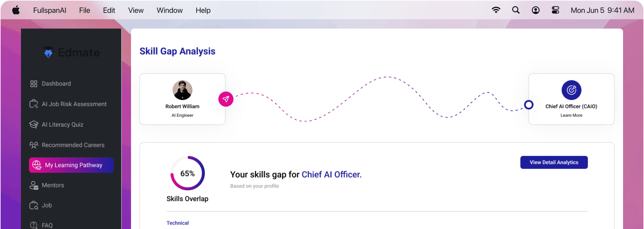Open Learn More on Chief AI Officer card
Screen dimensions: 644x229
(571, 115)
